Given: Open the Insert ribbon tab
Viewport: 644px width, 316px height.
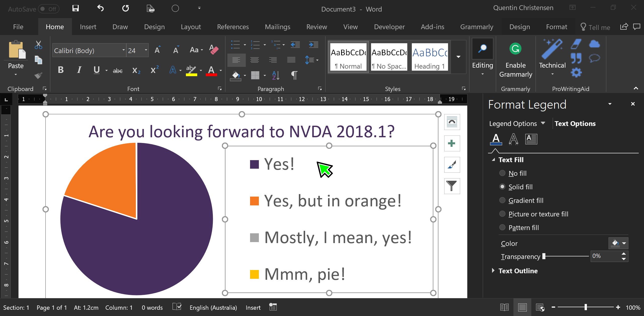Looking at the screenshot, I should 88,27.
